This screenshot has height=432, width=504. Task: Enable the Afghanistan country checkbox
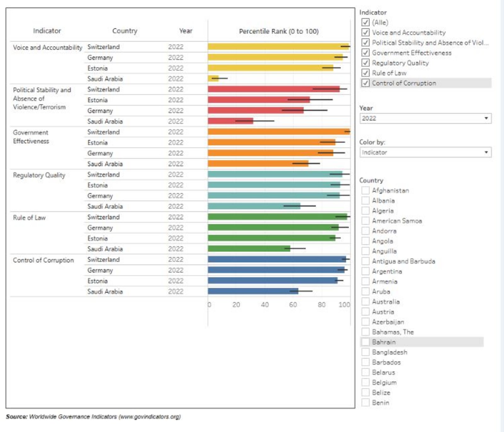click(365, 190)
